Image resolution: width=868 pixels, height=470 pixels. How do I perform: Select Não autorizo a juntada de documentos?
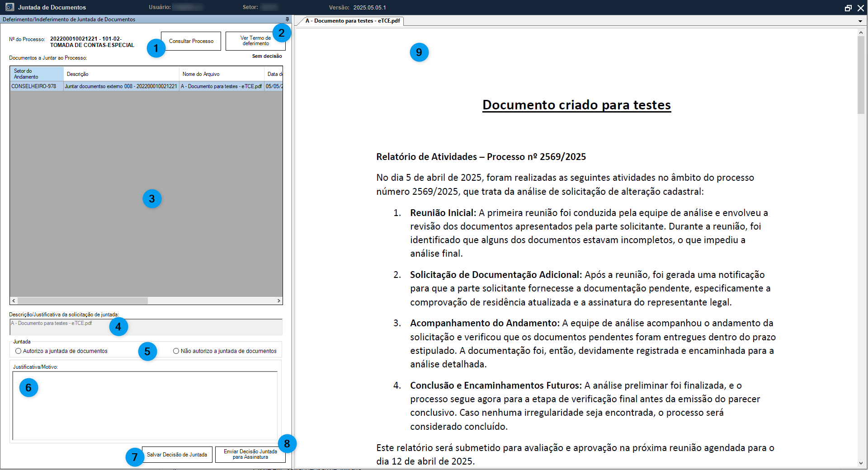click(225, 351)
